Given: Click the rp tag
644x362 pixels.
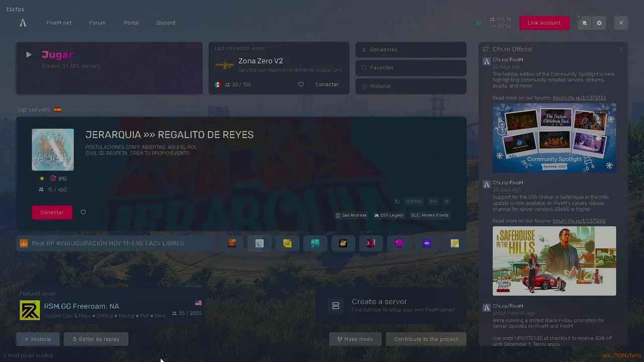Looking at the screenshot, I should (x=446, y=202).
